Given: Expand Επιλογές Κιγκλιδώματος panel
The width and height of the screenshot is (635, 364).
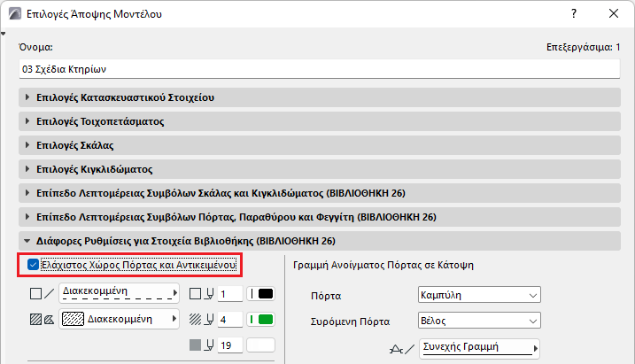Looking at the screenshot, I should pyautogui.click(x=320, y=169).
